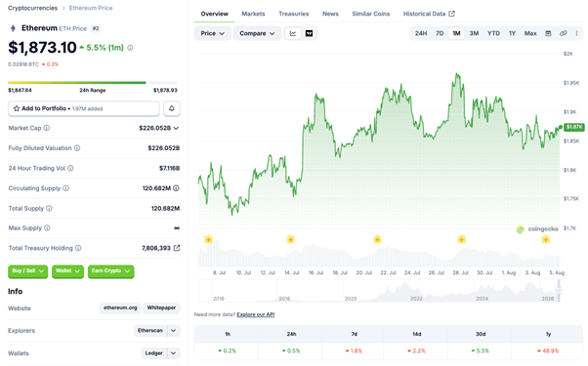The width and height of the screenshot is (588, 366).
Task: Click the Circulating Supply info icon
Action: [x=65, y=188]
